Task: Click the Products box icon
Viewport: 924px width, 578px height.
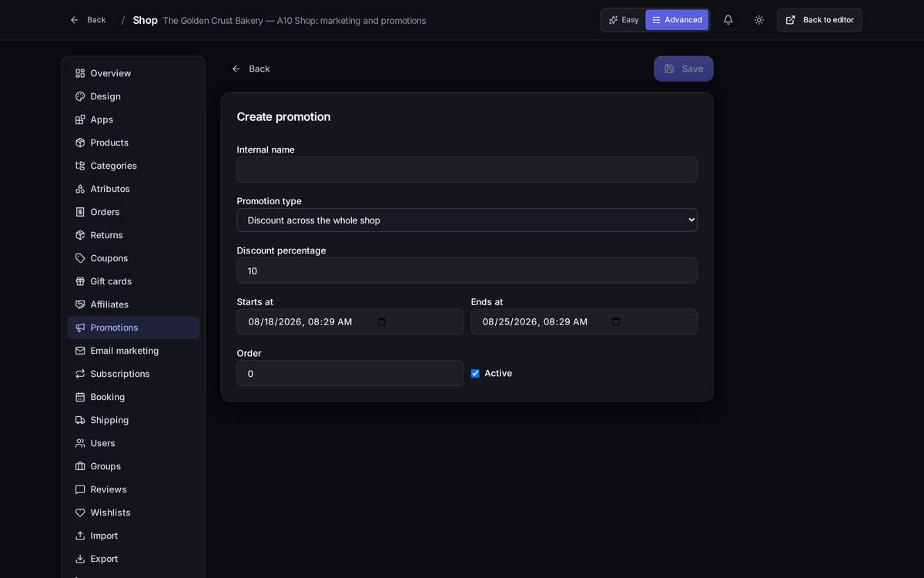Action: (x=80, y=143)
